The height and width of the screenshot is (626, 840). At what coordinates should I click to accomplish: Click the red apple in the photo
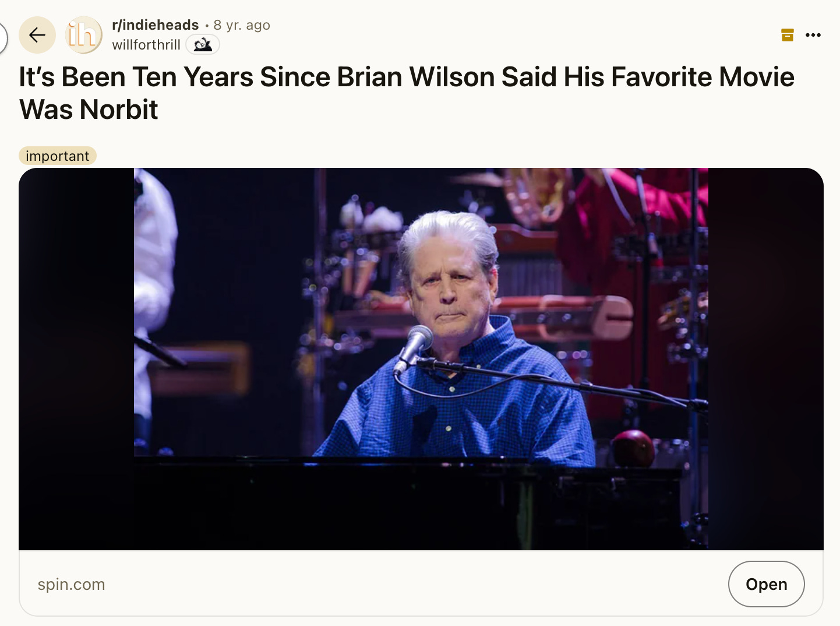[634, 448]
